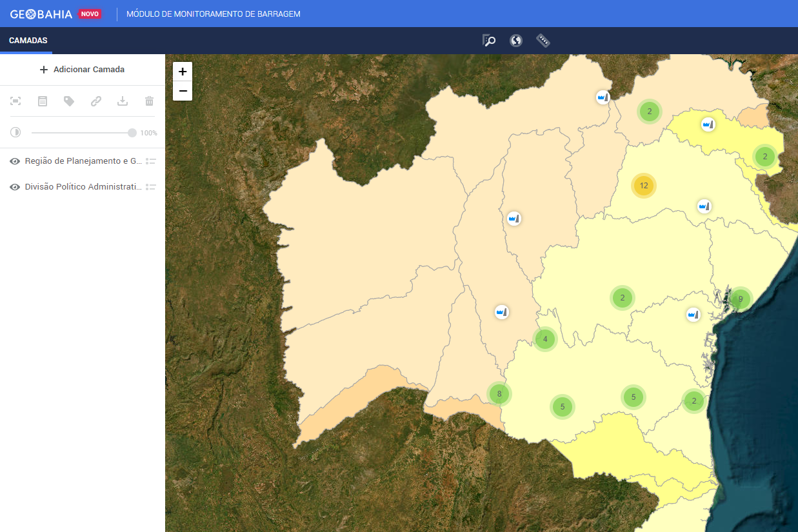This screenshot has height=532, width=798.
Task: Hide the Região de Planejamento layer
Action: pos(15,161)
